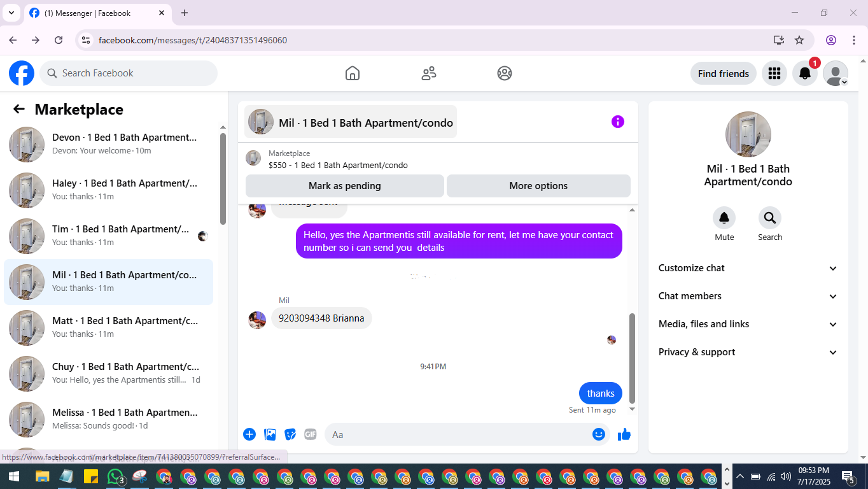
Task: Show hidden system tray icons
Action: point(739,476)
